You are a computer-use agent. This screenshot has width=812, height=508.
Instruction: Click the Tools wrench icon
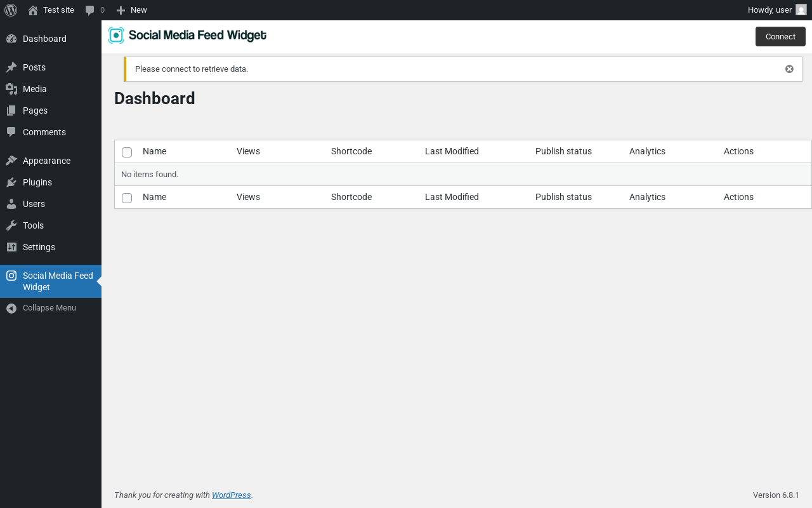coord(11,225)
